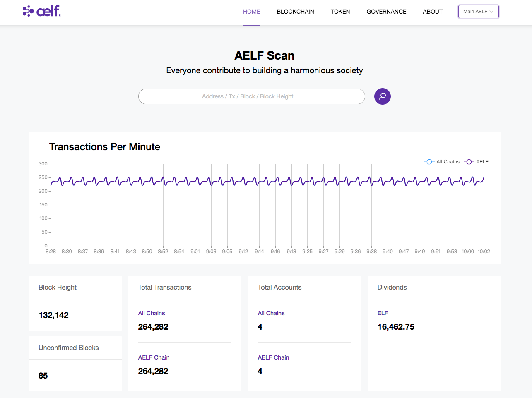
Task: Click the aelf logo
Action: (41, 11)
